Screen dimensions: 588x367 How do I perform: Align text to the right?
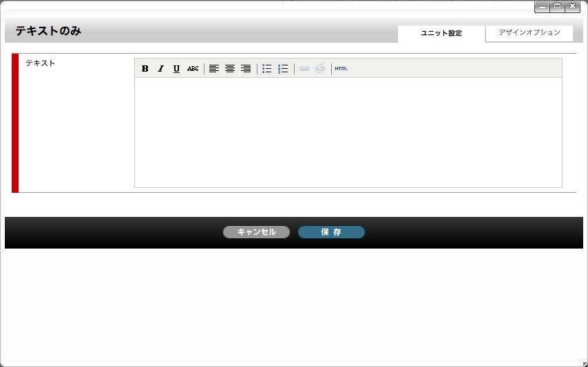(246, 69)
